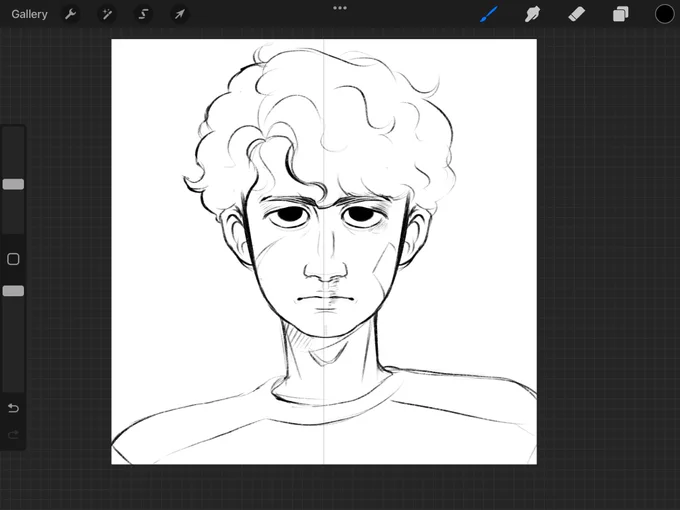Click the brush size slider handle
The image size is (680, 510).
[x=13, y=184]
